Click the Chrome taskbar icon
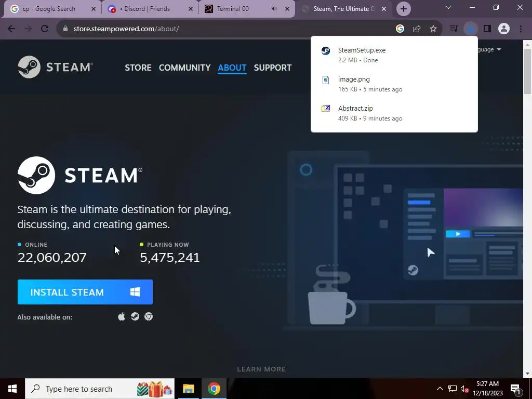Viewport: 532px width, 399px height. point(214,389)
